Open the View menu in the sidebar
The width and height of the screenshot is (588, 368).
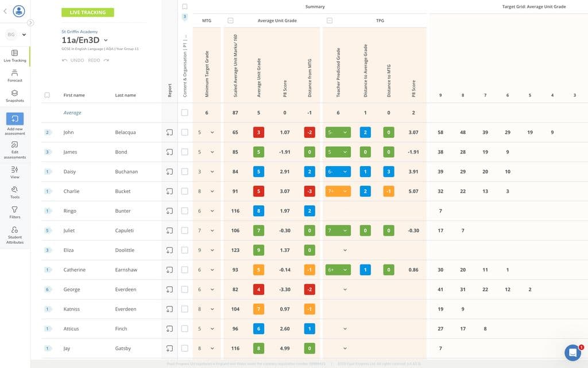14,172
